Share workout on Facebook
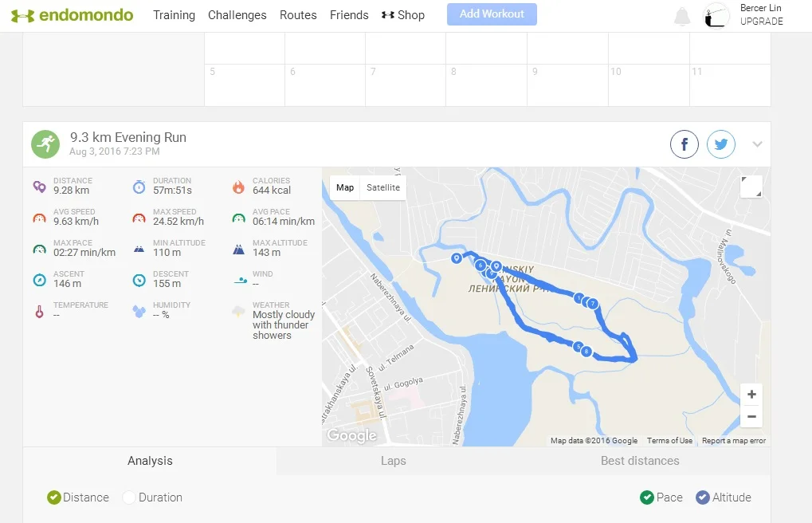The width and height of the screenshot is (812, 523). pyautogui.click(x=684, y=144)
